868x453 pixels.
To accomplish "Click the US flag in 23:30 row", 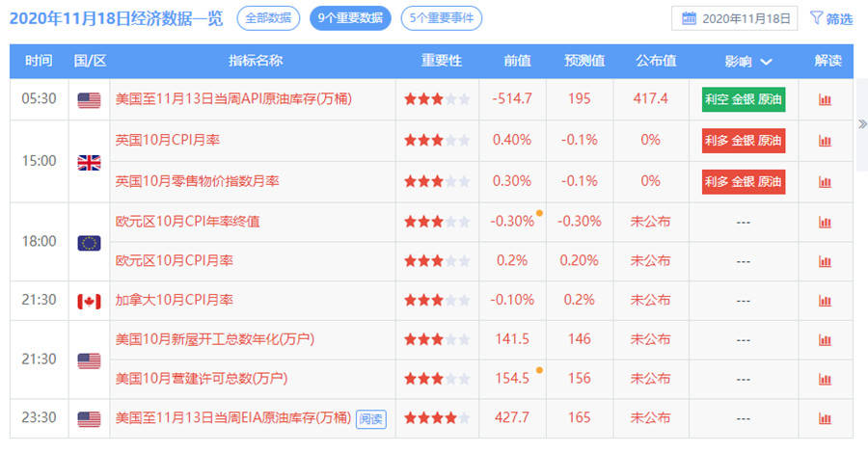I will coord(89,419).
